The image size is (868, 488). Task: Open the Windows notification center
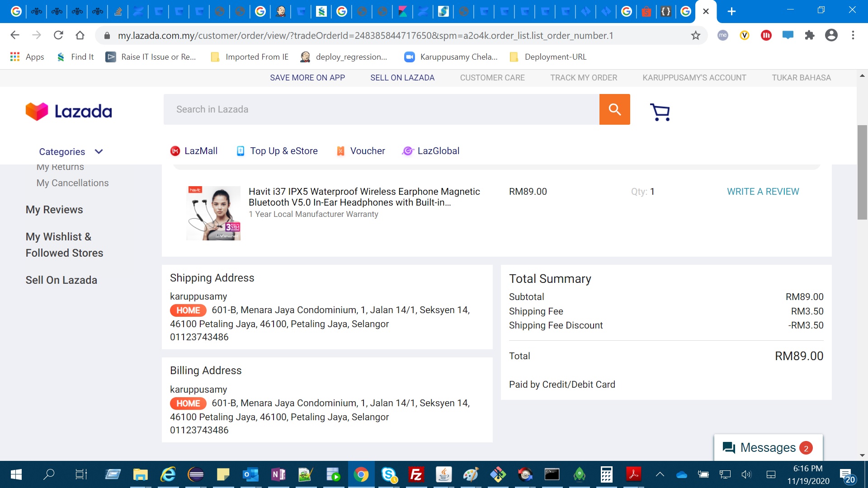click(847, 475)
